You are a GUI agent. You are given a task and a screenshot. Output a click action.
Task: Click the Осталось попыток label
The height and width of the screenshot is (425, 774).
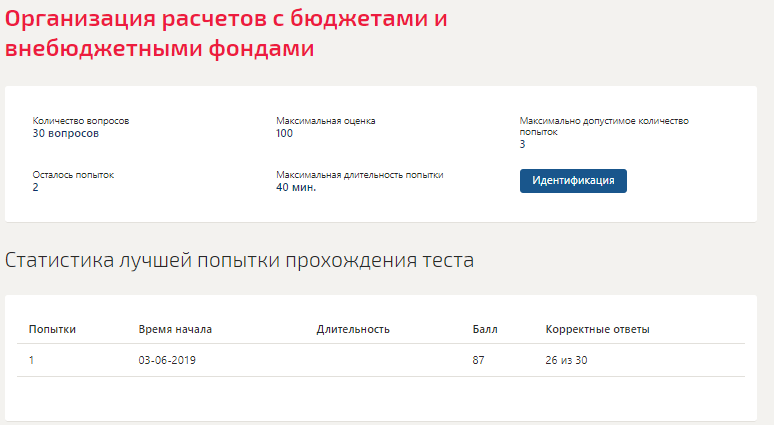point(73,175)
